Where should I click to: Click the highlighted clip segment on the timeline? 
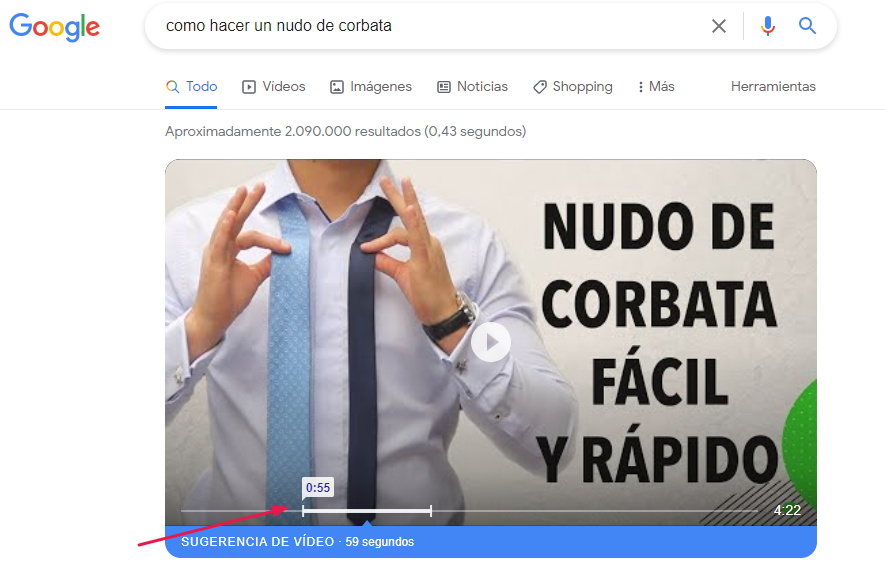click(367, 511)
